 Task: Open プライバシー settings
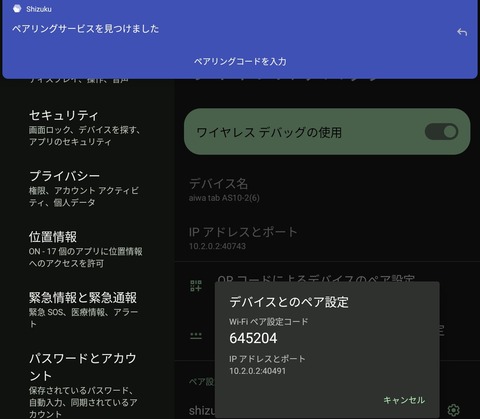pos(87,188)
